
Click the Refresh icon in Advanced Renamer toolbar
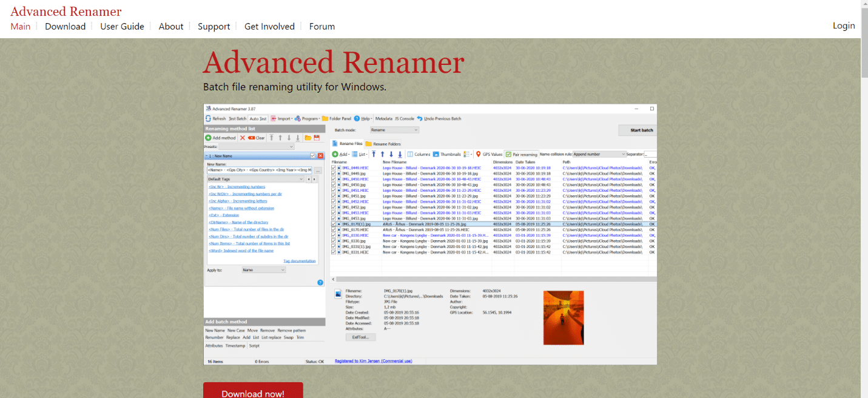tap(208, 118)
